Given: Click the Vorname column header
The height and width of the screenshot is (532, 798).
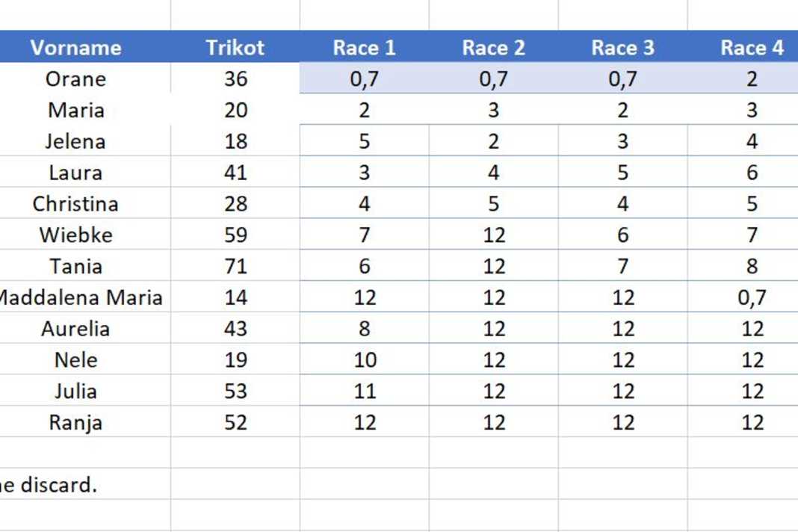Looking at the screenshot, I should tap(75, 48).
